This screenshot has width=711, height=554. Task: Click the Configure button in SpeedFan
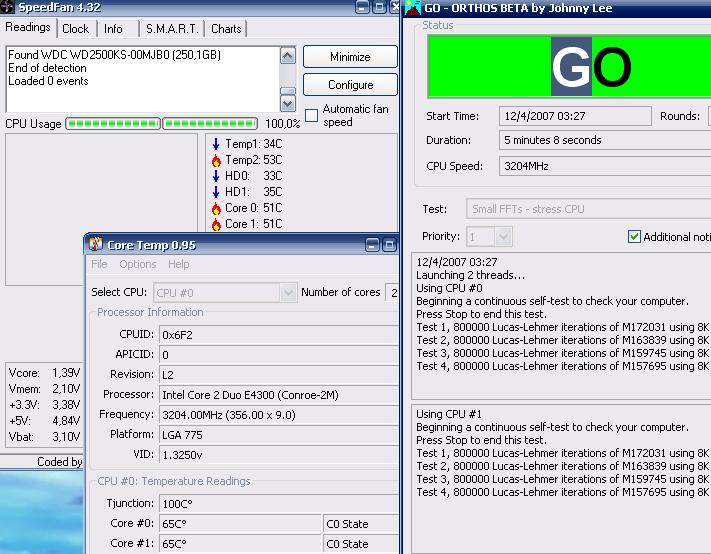350,85
